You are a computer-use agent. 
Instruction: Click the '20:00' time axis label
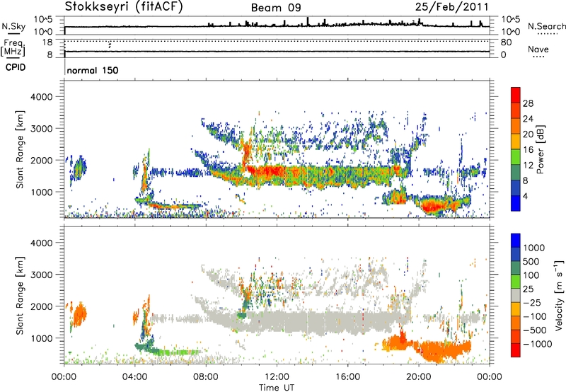(419, 377)
